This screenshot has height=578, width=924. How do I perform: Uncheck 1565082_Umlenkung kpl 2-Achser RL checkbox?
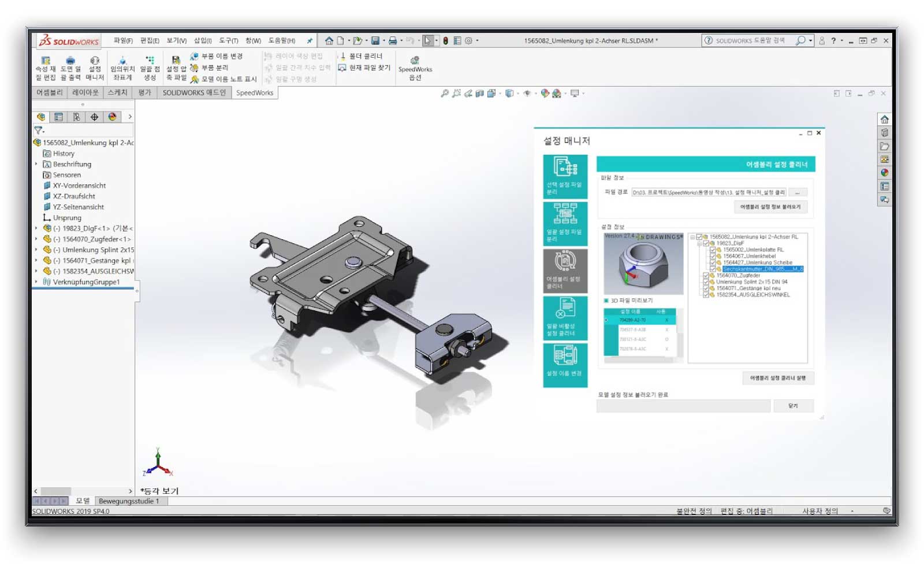click(x=699, y=237)
